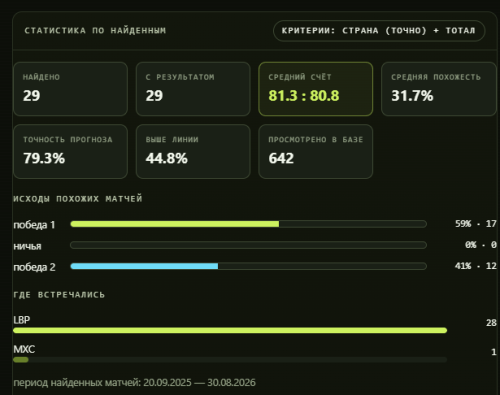Select the highlighted 'СРЕДНИЙ СЧЁТ' card
Screen dimensions: 500x395
point(316,89)
